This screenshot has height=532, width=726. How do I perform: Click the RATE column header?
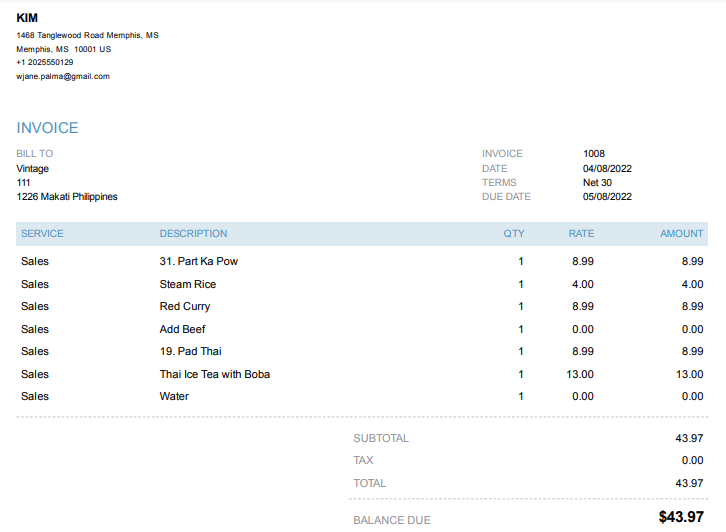(x=581, y=233)
